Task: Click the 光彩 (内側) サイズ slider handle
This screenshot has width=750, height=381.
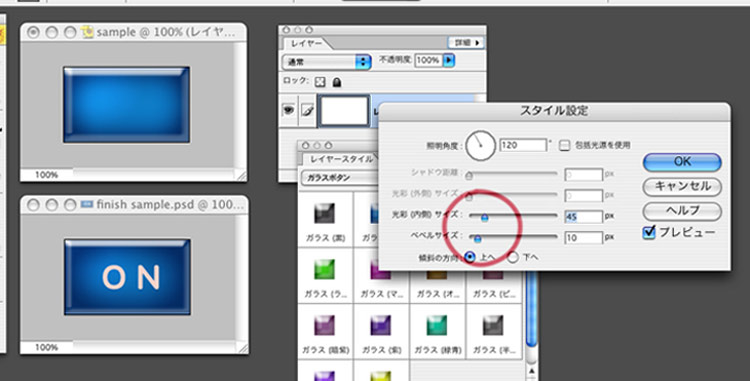Action: [484, 218]
